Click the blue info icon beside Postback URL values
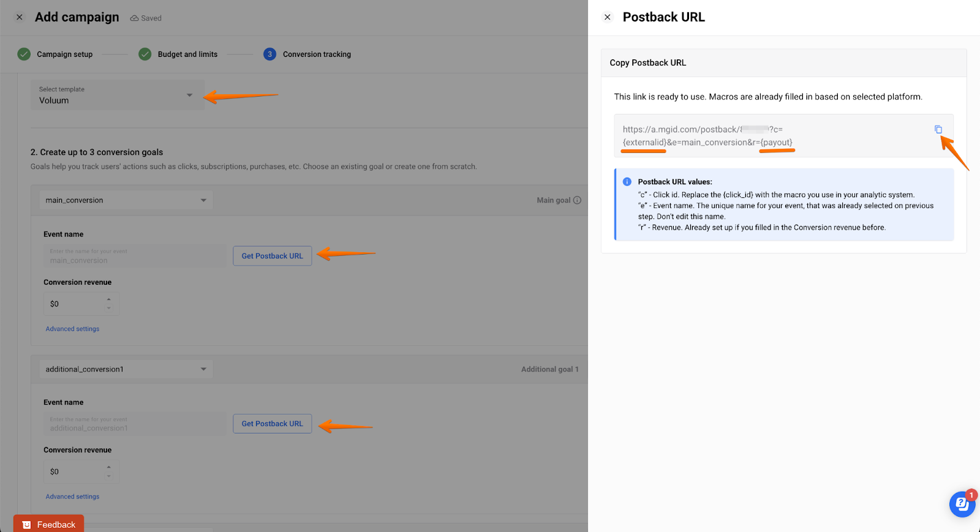Image resolution: width=980 pixels, height=532 pixels. click(627, 182)
